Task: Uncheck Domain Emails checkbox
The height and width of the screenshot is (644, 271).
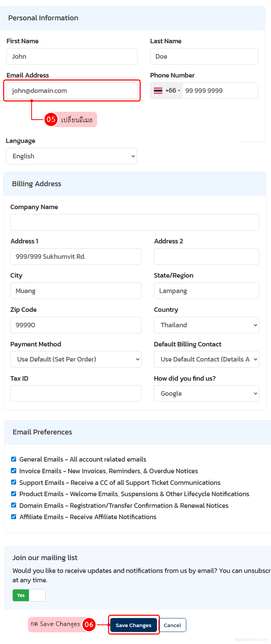Action: [x=14, y=505]
